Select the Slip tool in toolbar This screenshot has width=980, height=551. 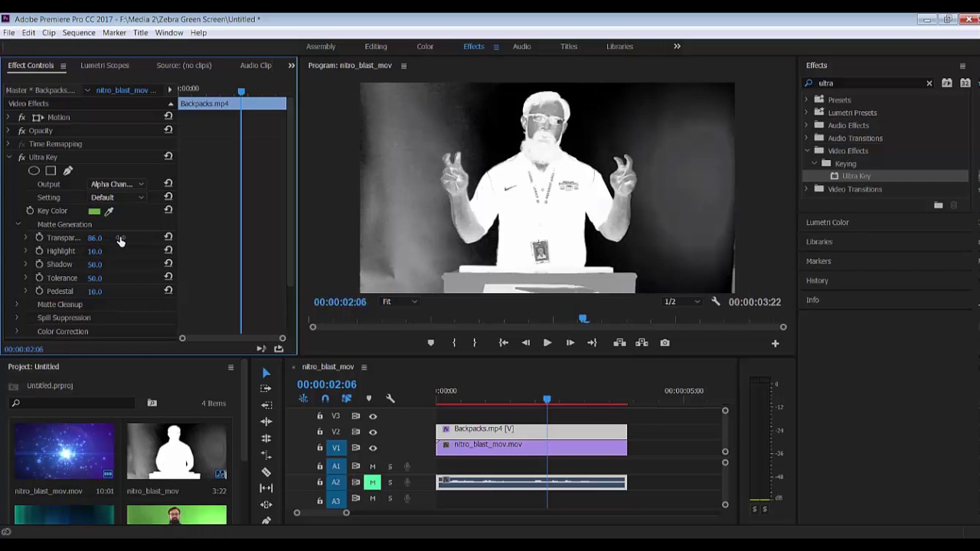click(x=266, y=487)
